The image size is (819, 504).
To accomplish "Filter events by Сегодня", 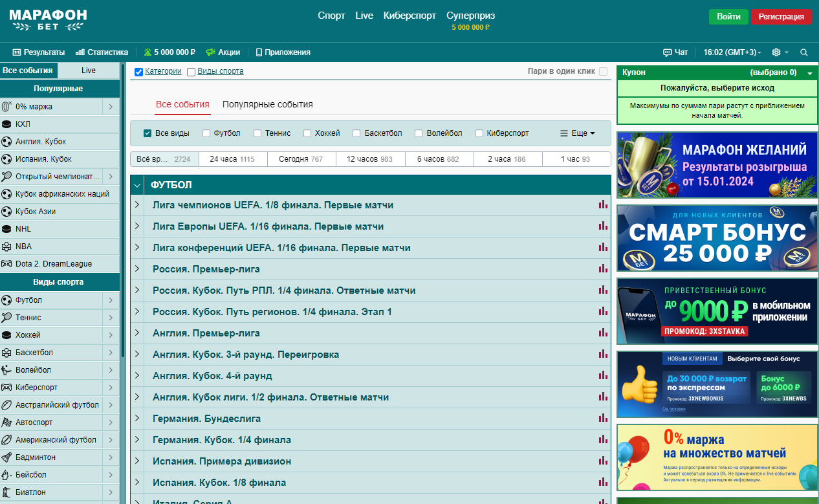I will point(301,159).
